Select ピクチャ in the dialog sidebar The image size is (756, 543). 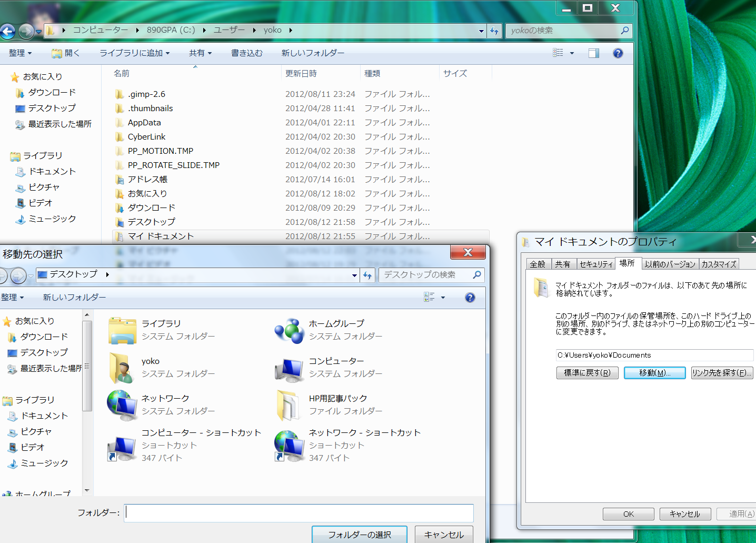pyautogui.click(x=36, y=431)
